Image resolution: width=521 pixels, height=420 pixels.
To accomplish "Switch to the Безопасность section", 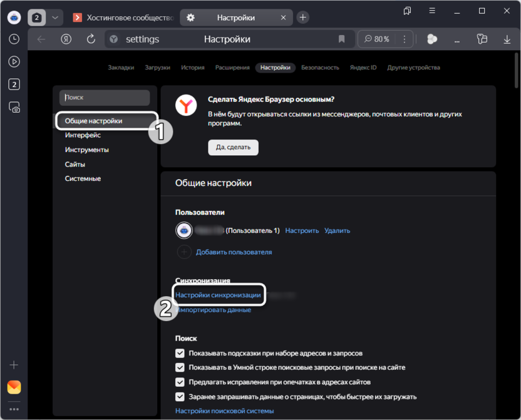I will point(320,68).
